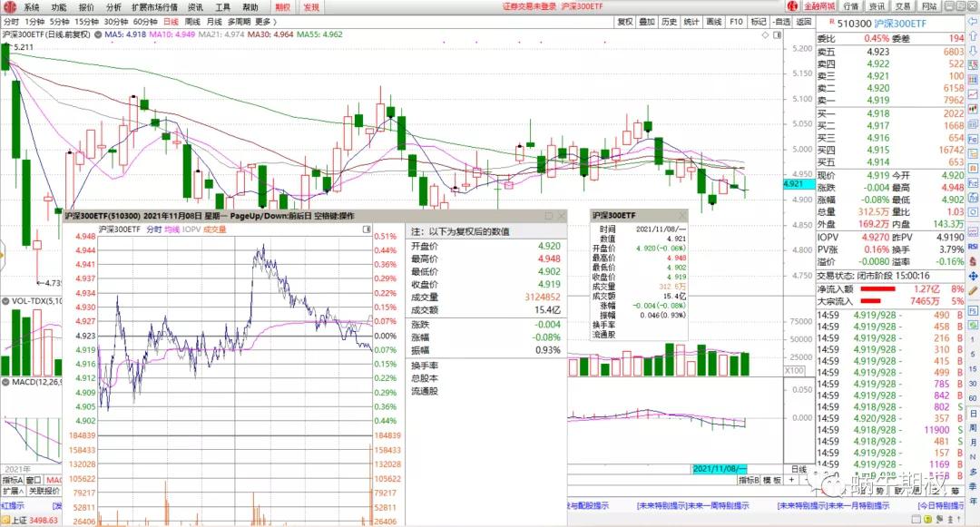
Task: Open the 多周期 multi-period selector
Action: tap(239, 21)
